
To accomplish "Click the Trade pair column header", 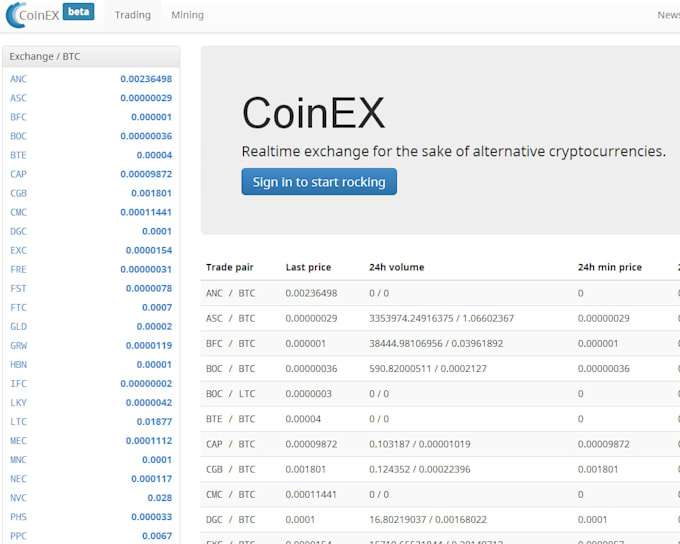I will (x=230, y=267).
